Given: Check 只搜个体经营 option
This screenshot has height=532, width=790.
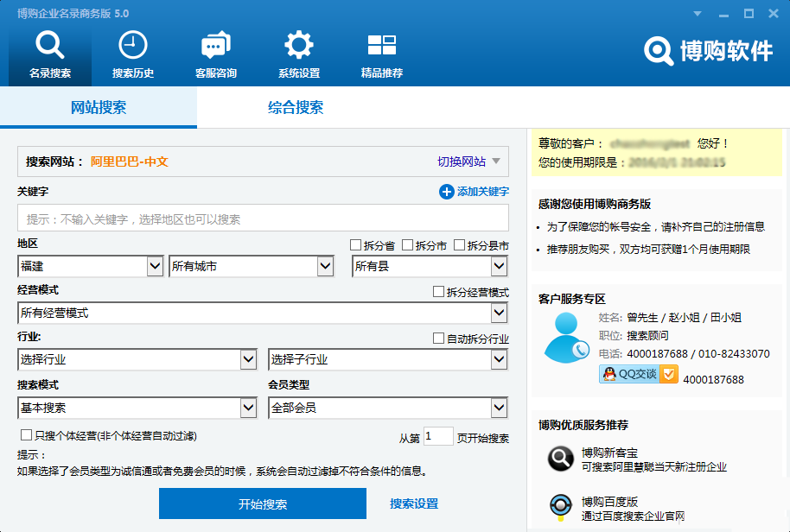Looking at the screenshot, I should click(26, 435).
